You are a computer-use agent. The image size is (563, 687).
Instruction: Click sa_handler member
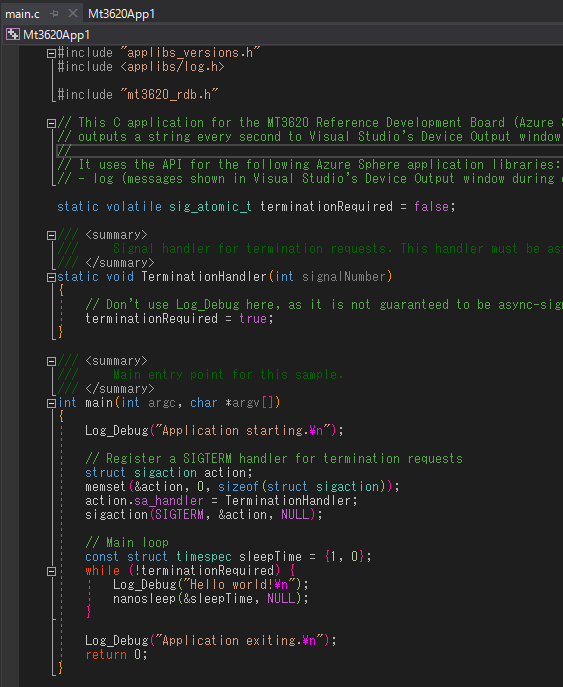(x=169, y=501)
